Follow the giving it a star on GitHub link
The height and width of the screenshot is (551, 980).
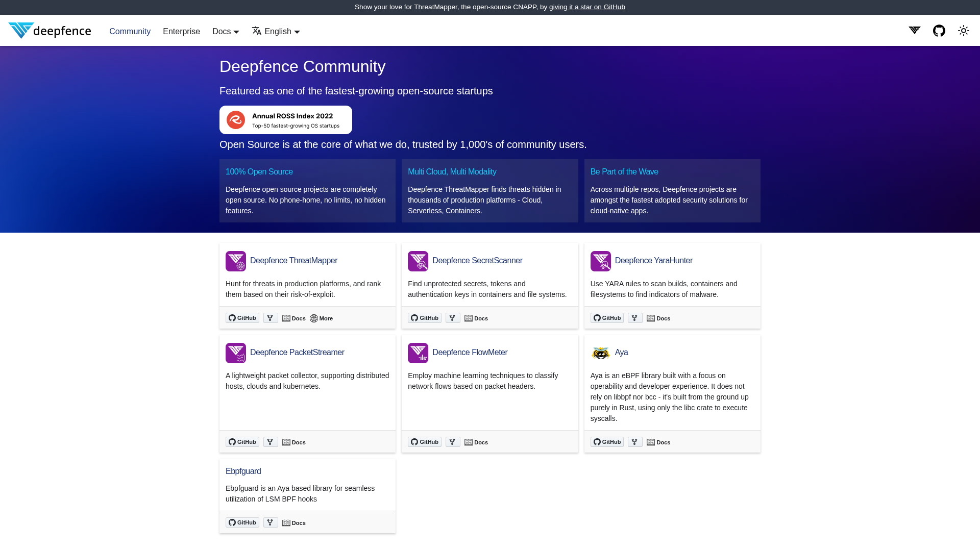coord(587,7)
